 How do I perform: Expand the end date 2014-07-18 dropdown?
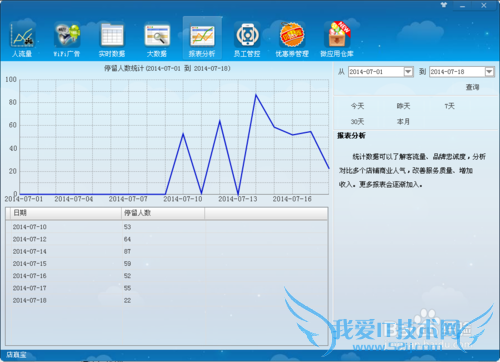click(489, 72)
